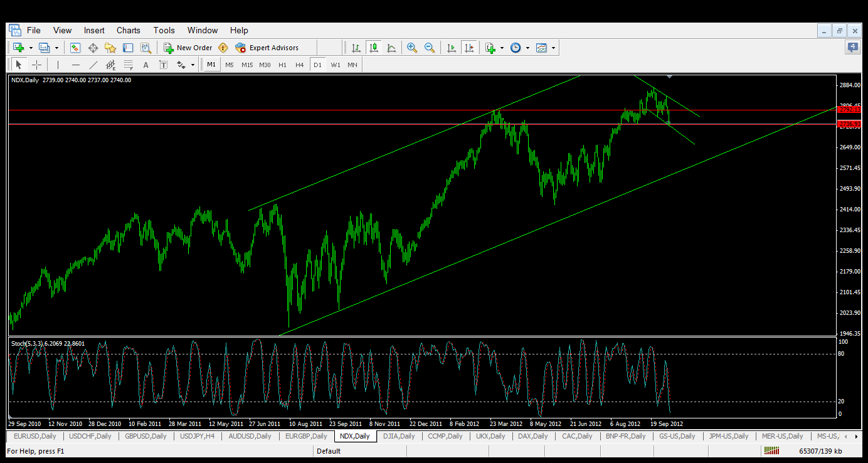Toggle Chart Shift button
868x463 pixels.
(468, 48)
